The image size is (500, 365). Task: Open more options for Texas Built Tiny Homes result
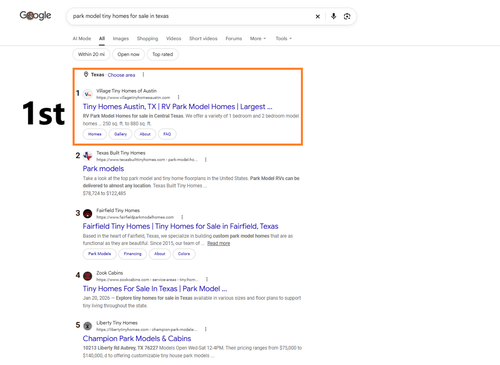[x=206, y=160]
